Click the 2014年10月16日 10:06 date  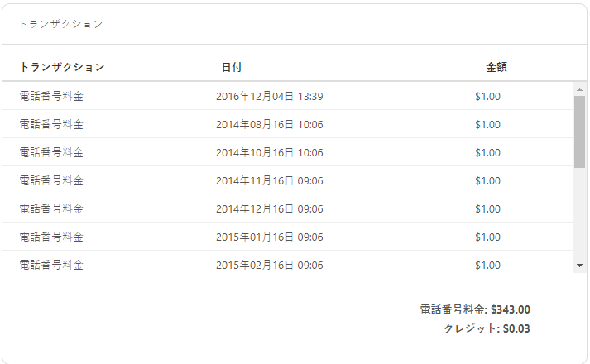(x=269, y=153)
